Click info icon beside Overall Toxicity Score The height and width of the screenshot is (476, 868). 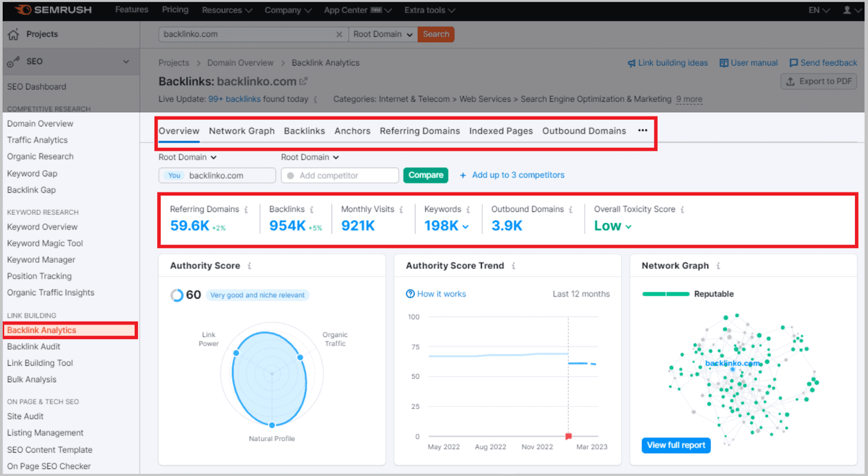(682, 210)
